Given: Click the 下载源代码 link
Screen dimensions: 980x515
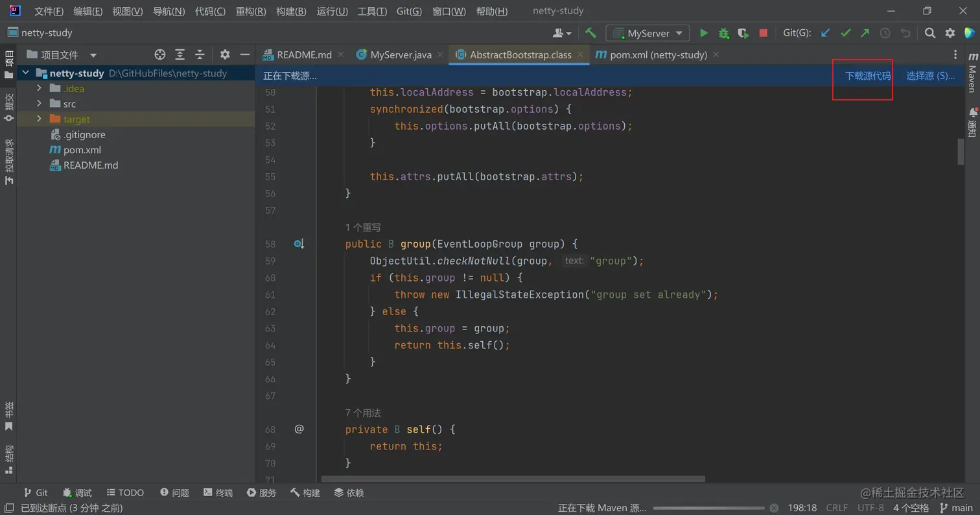Looking at the screenshot, I should pyautogui.click(x=867, y=76).
